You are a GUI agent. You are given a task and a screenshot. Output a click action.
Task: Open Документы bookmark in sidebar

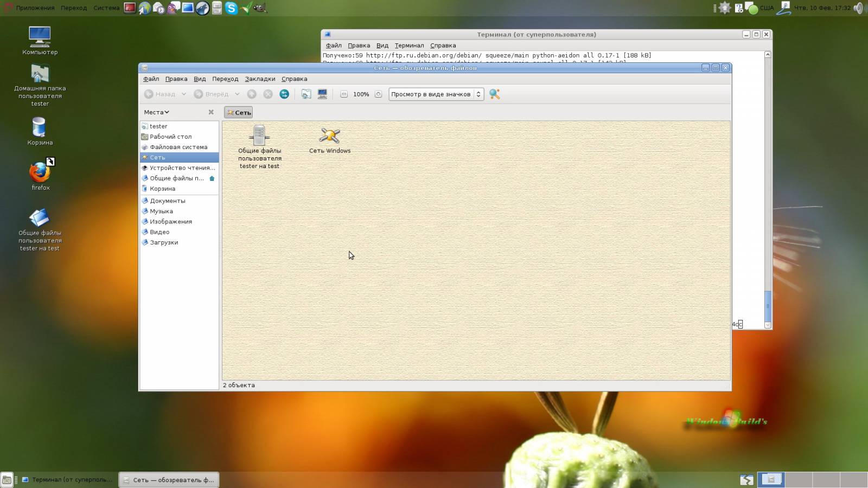click(180, 201)
